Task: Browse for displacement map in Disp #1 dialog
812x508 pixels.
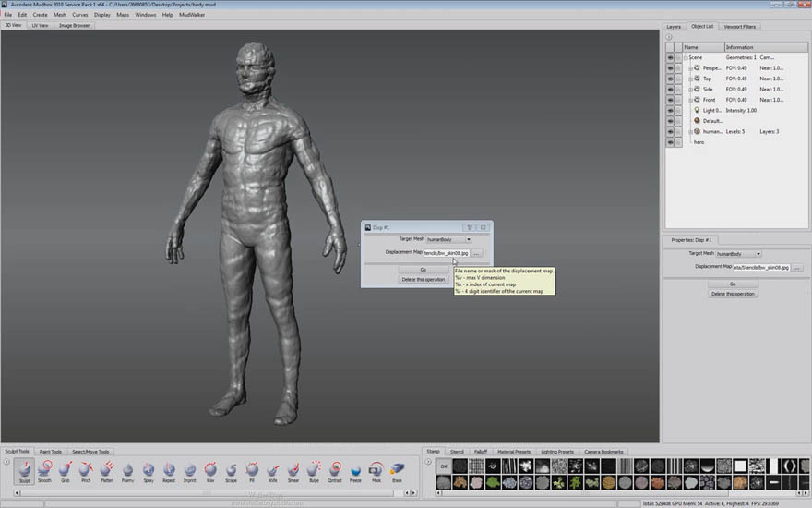Action: coord(476,253)
